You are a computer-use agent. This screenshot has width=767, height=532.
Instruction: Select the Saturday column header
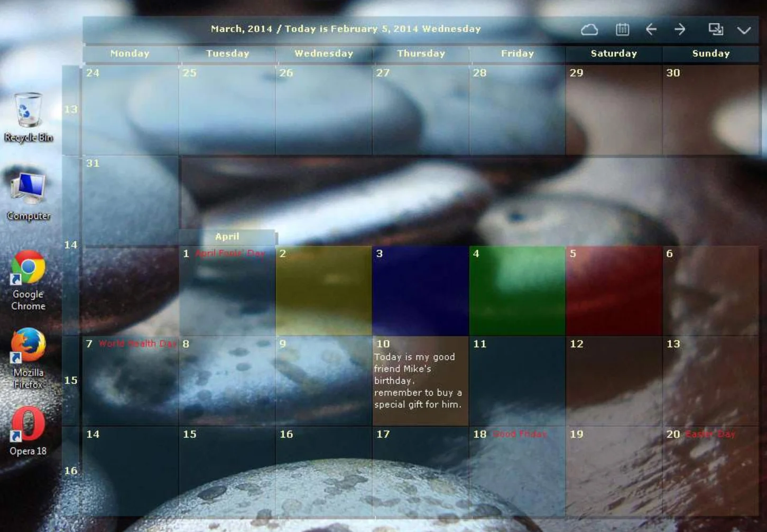click(614, 53)
